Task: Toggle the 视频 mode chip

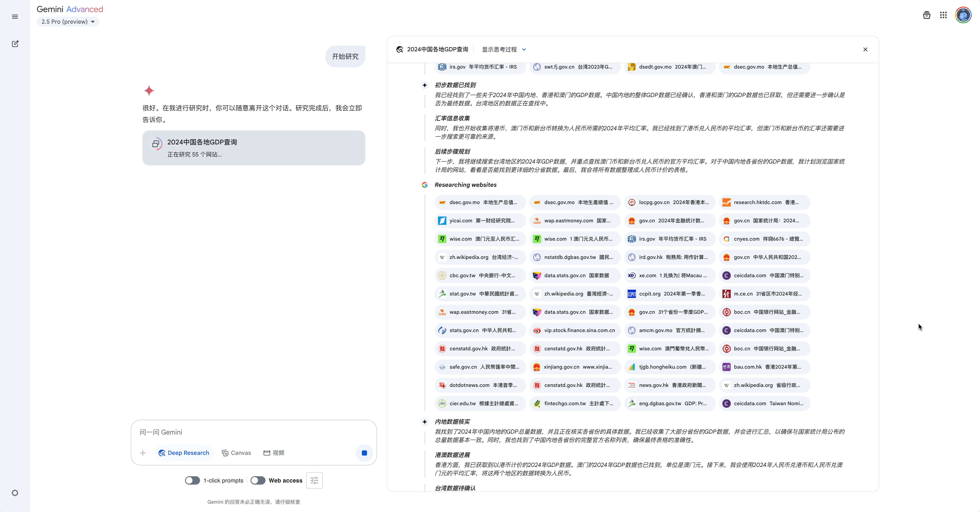Action: coord(274,453)
